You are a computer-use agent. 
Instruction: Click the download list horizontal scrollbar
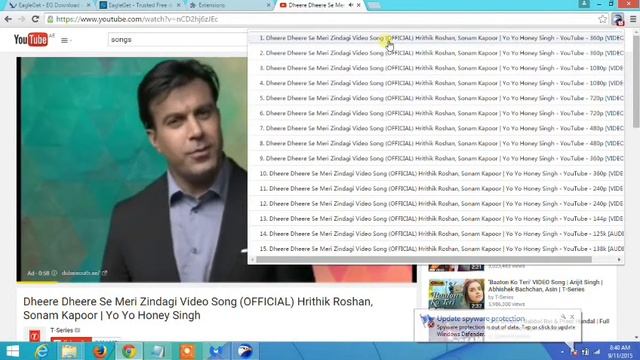[424, 260]
